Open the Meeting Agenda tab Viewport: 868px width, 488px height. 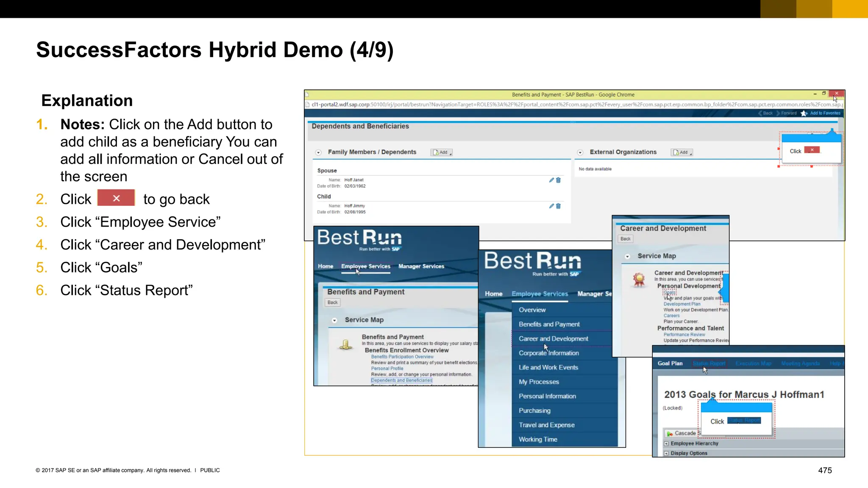coord(801,363)
